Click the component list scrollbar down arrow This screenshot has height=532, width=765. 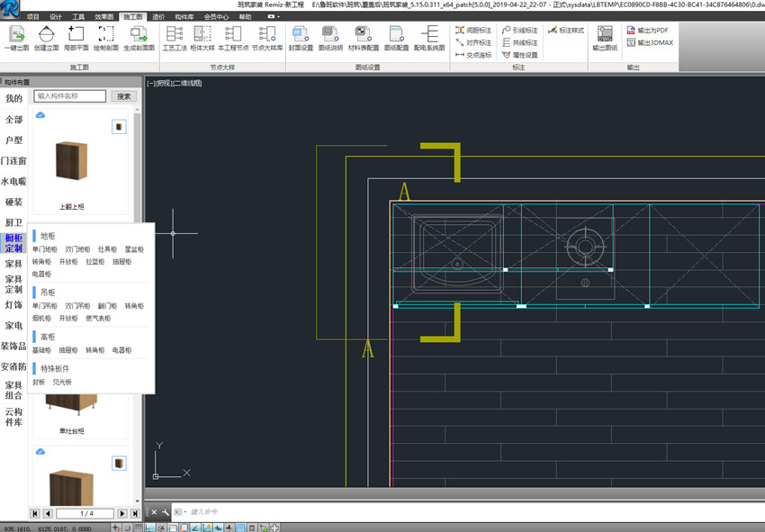137,501
